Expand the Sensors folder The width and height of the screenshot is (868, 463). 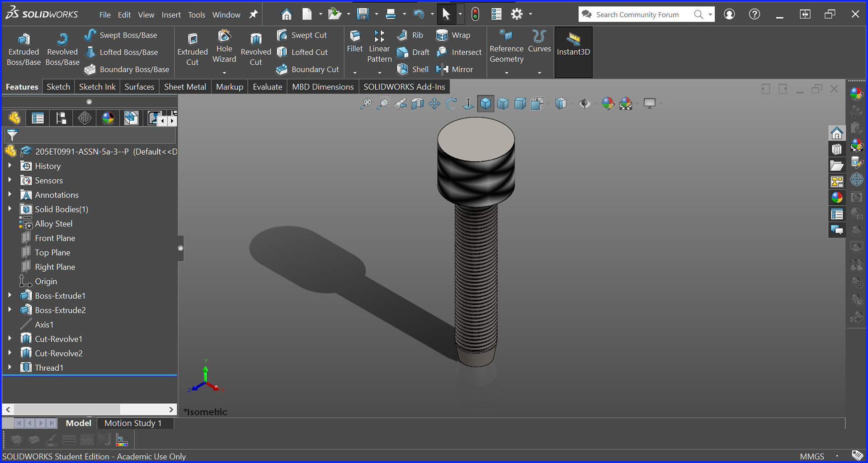(9, 180)
